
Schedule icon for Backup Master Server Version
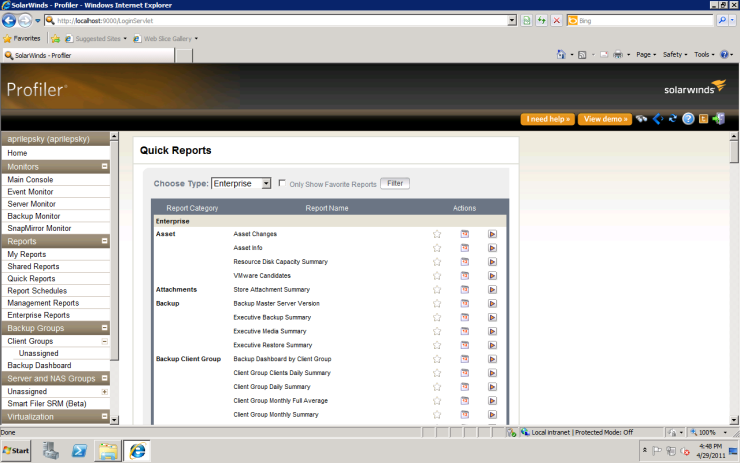click(465, 303)
